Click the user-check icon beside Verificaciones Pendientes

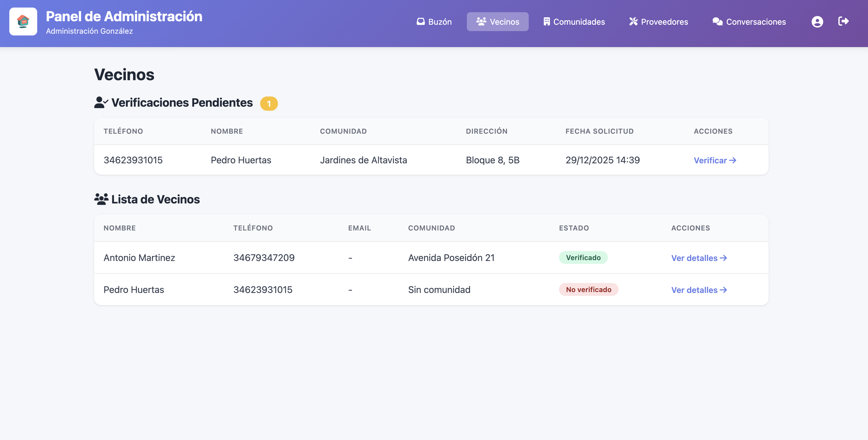pos(101,102)
